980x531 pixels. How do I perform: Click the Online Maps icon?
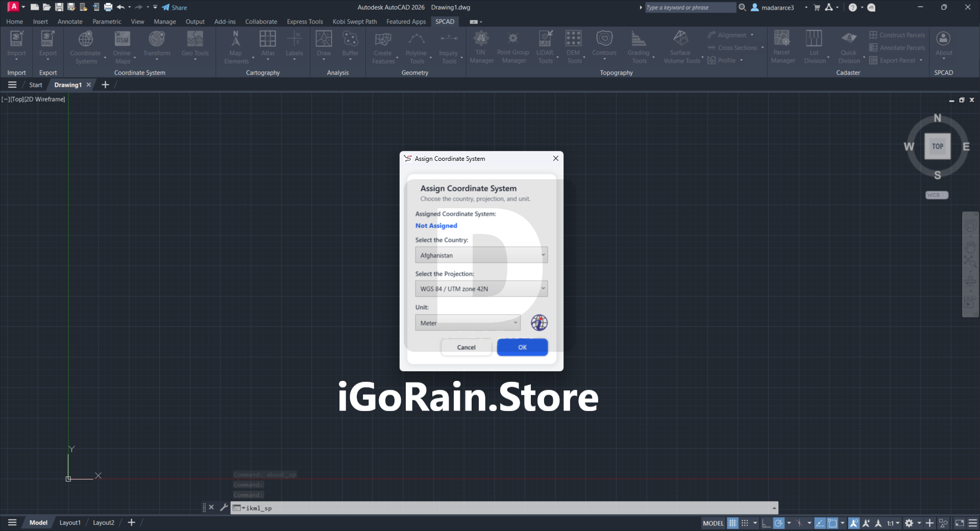122,46
